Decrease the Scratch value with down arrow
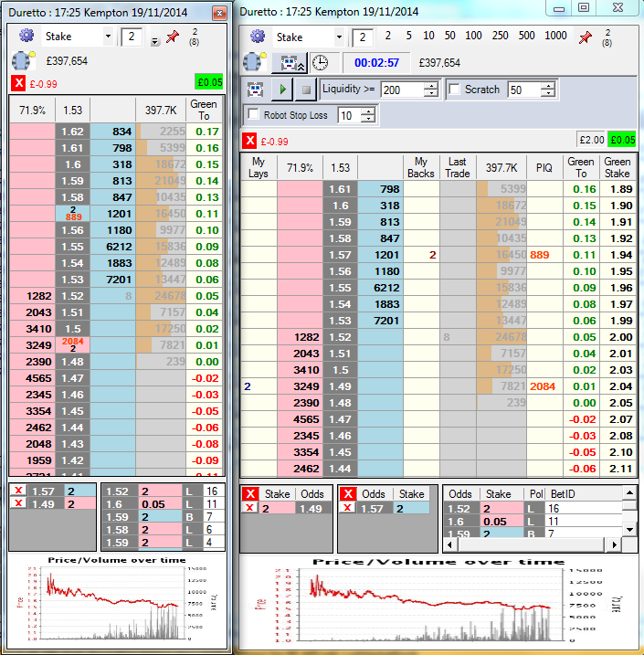This screenshot has width=644, height=655. click(x=547, y=93)
